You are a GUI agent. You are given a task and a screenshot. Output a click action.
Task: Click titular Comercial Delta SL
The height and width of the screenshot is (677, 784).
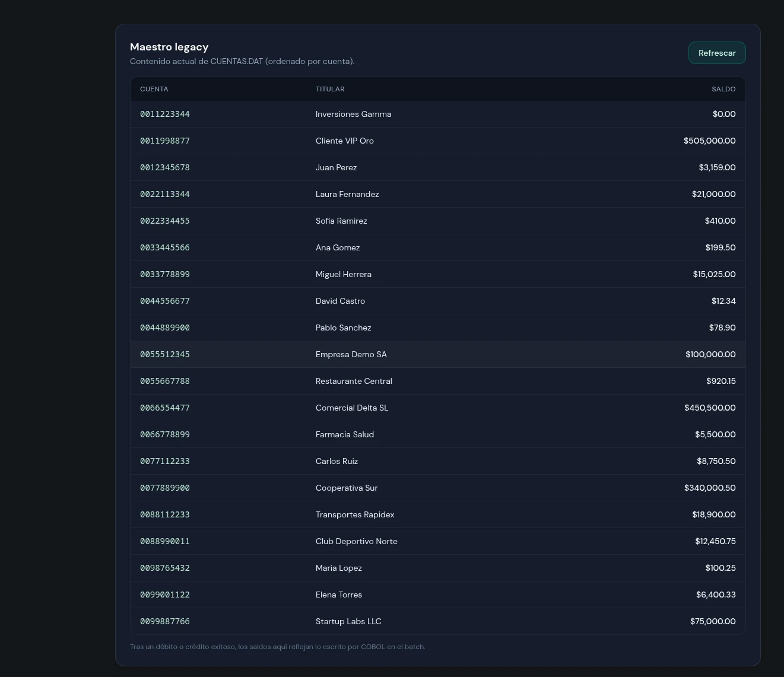coord(352,408)
